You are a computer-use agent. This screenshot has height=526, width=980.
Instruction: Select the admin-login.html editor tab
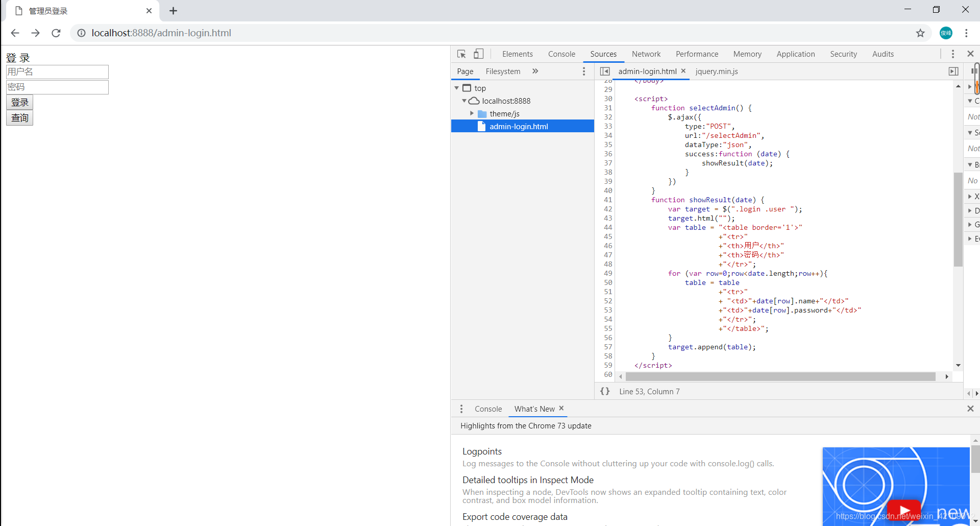[x=647, y=71]
